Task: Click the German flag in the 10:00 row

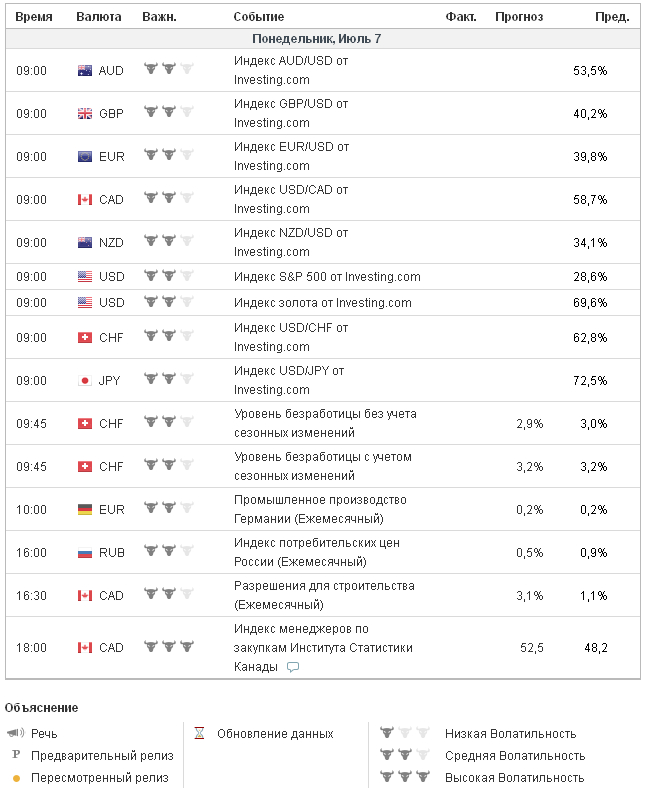Action: (85, 509)
